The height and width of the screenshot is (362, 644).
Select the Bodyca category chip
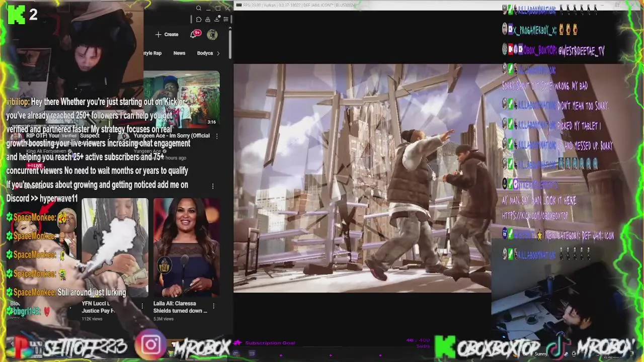pos(205,53)
